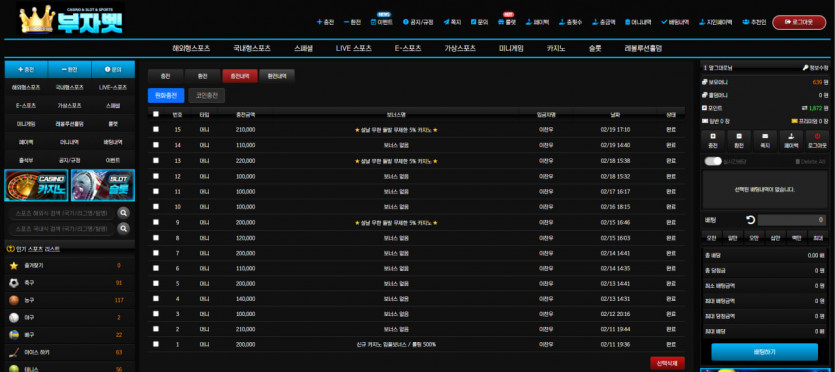Click the search icon for overseas sports search
The image size is (835, 372).
(x=123, y=213)
